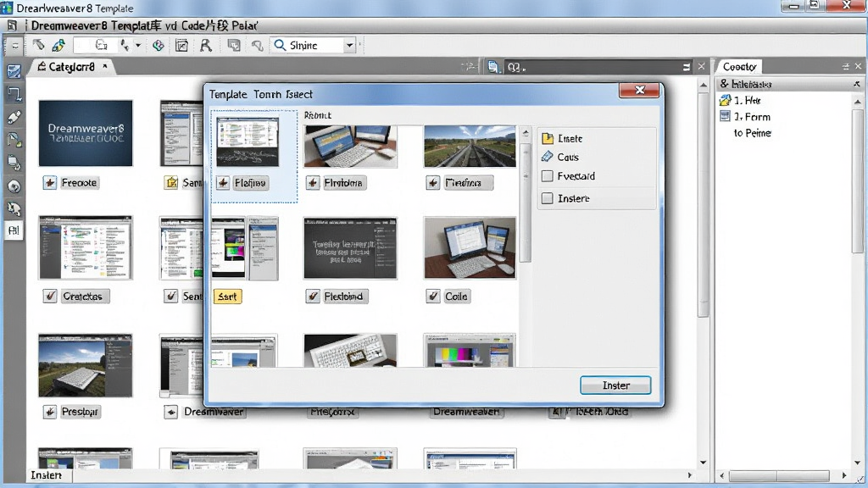Click the main gallery scroll-down arrow

[703, 463]
